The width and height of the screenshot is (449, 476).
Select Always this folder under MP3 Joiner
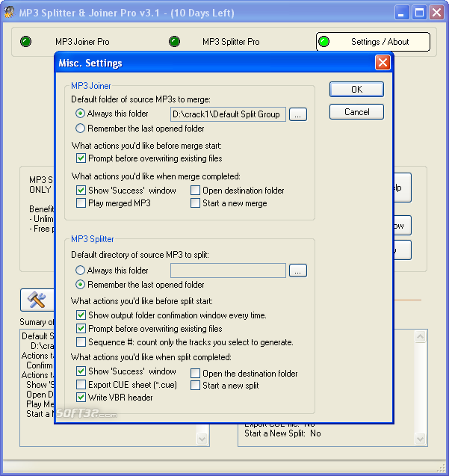[x=112, y=114]
